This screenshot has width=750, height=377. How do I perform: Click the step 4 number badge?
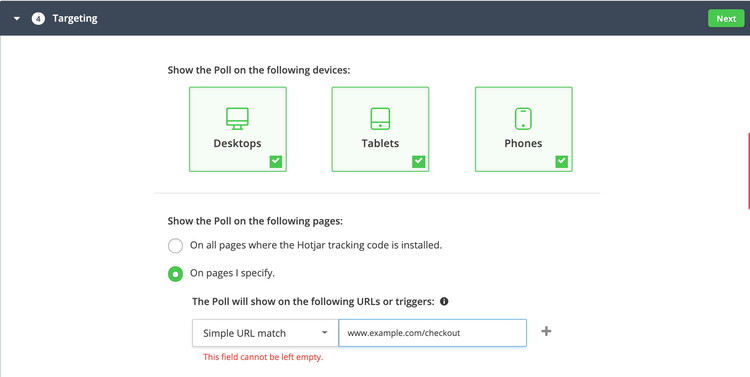[38, 19]
